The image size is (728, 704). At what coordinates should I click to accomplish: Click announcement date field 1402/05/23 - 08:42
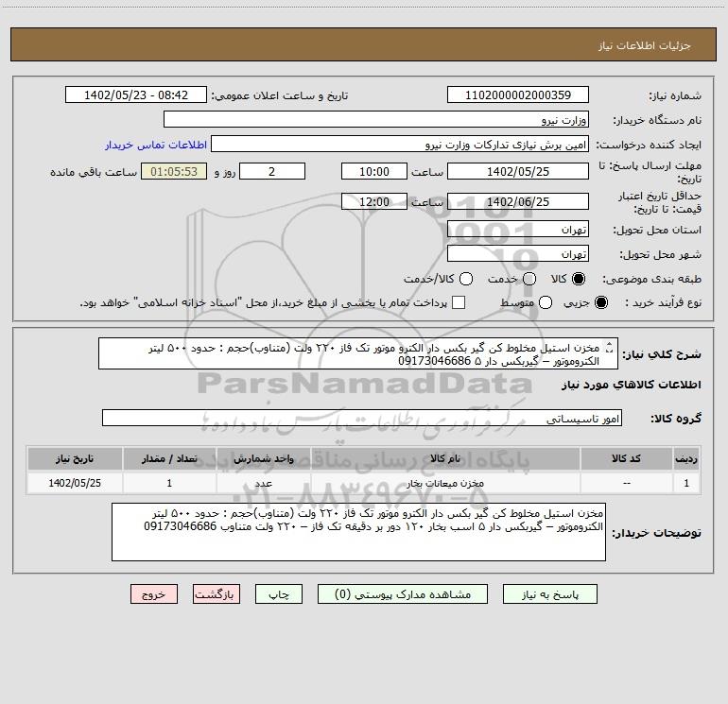(x=136, y=94)
